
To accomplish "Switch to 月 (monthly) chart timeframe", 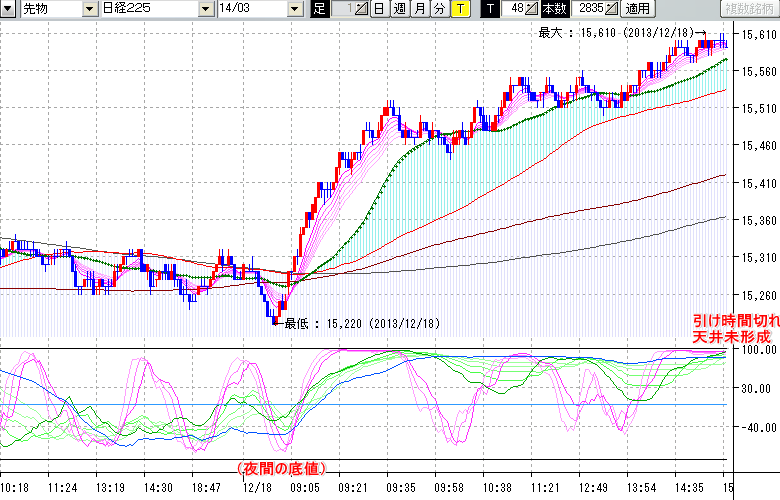I will 419,9.
